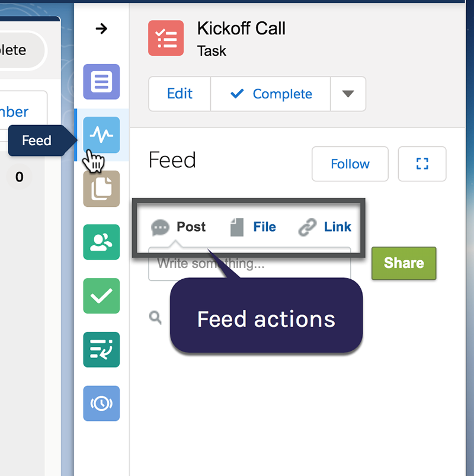Click the Kickoff Call red task icon
The width and height of the screenshot is (474, 476).
point(166,38)
